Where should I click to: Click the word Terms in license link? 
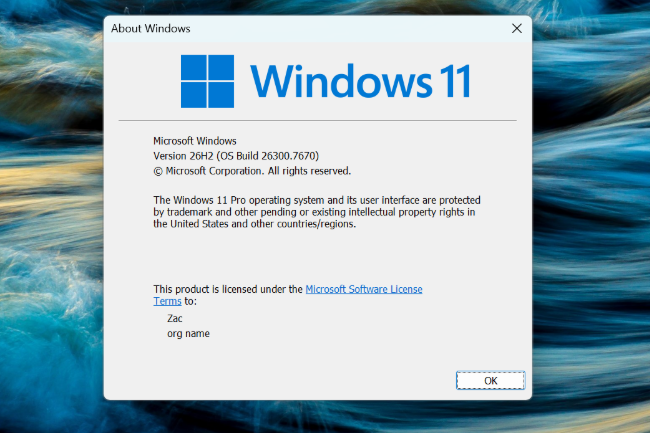167,301
